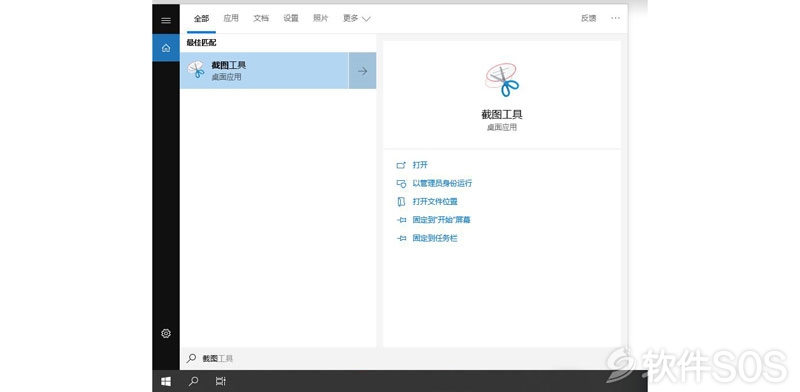Click the pin icon beside 固定到"开始"屏幕
This screenshot has height=392, width=800.
pyautogui.click(x=401, y=220)
